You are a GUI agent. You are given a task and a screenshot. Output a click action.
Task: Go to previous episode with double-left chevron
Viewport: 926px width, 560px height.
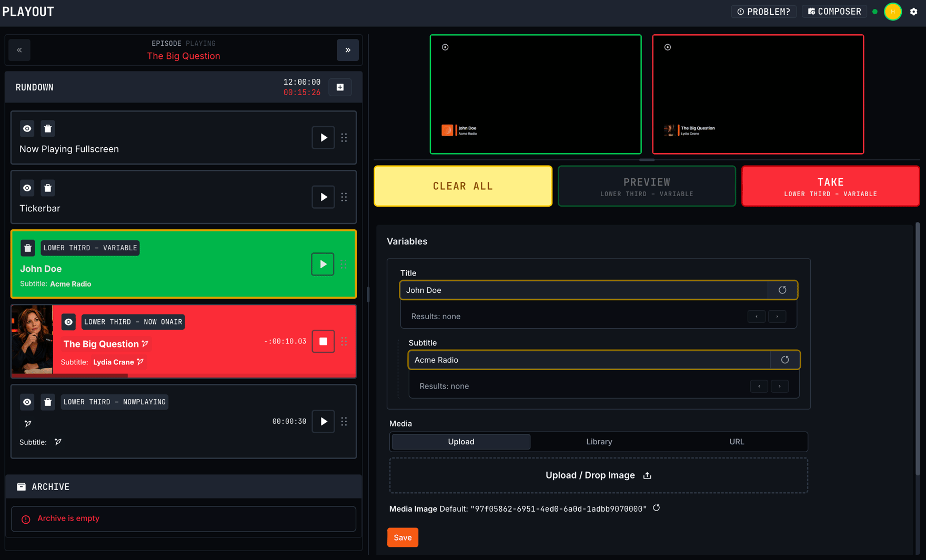[x=19, y=50]
